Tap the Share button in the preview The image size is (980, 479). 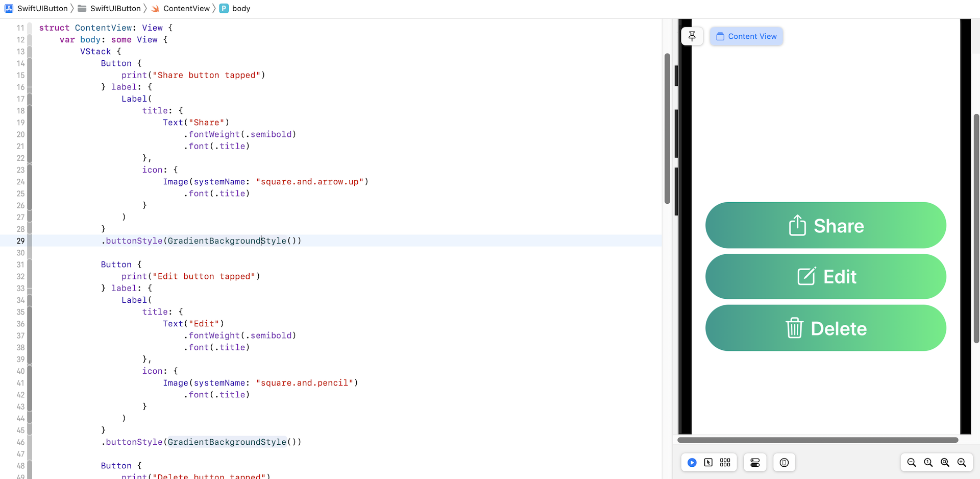click(825, 225)
